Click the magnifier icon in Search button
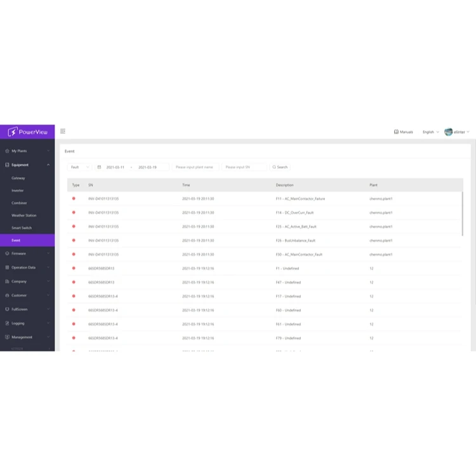This screenshot has width=476, height=476. pos(274,167)
